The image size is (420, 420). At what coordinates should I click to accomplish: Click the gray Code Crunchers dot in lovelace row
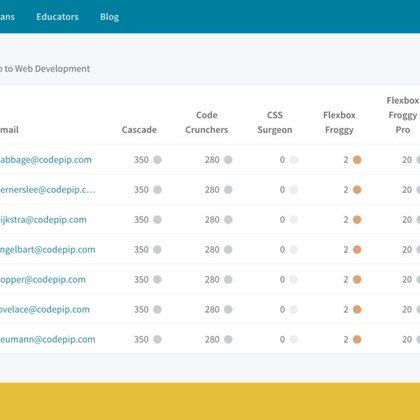coord(228,309)
